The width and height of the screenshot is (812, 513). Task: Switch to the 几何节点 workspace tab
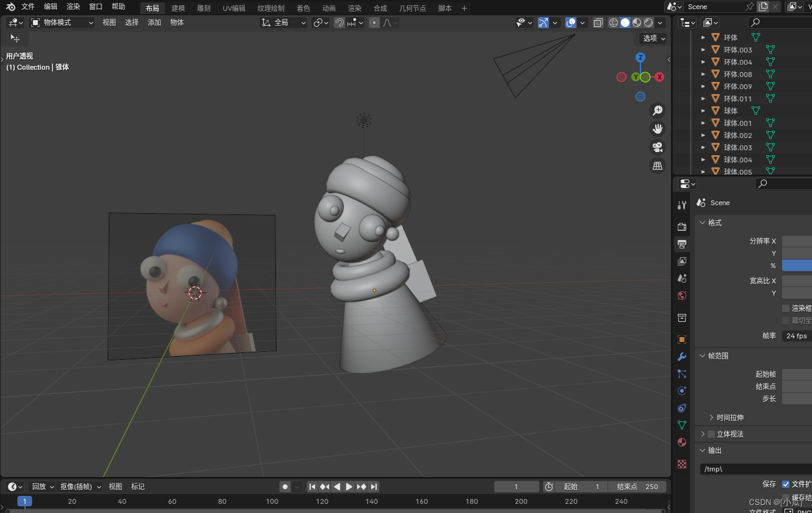click(413, 8)
